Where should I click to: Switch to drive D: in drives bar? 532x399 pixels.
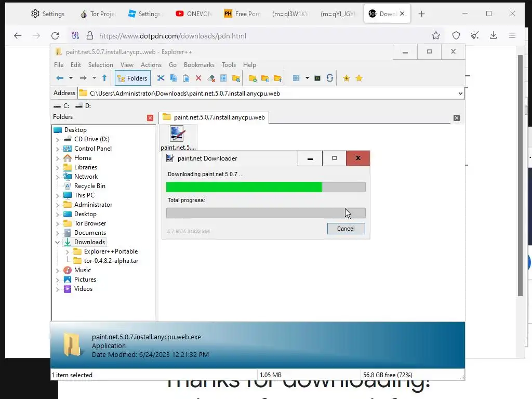[83, 106]
